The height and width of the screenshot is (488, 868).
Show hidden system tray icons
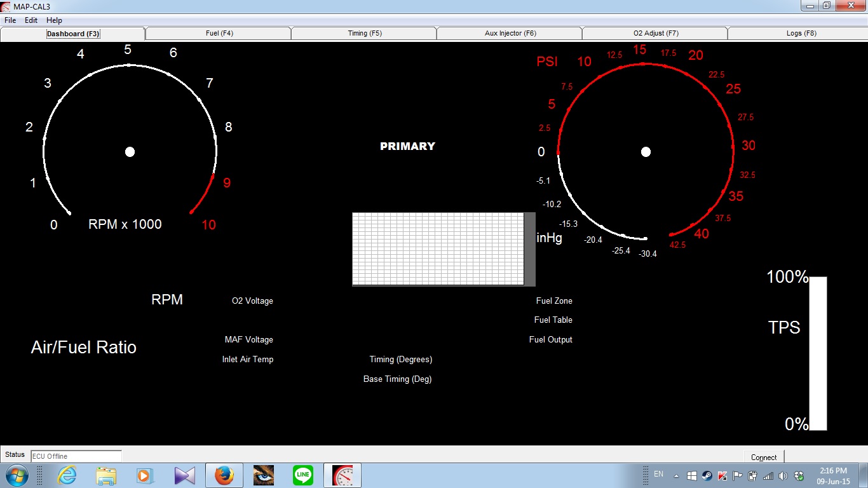coord(676,475)
